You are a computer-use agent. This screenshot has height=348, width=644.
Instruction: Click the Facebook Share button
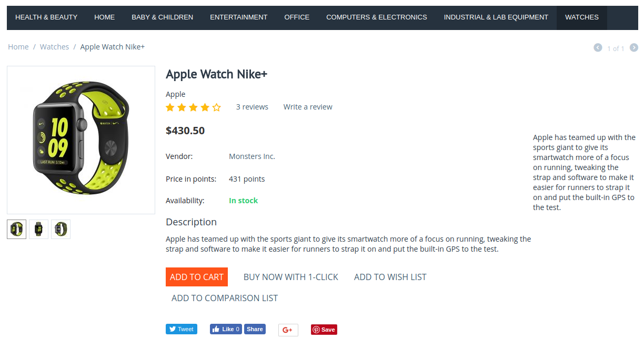pos(255,329)
